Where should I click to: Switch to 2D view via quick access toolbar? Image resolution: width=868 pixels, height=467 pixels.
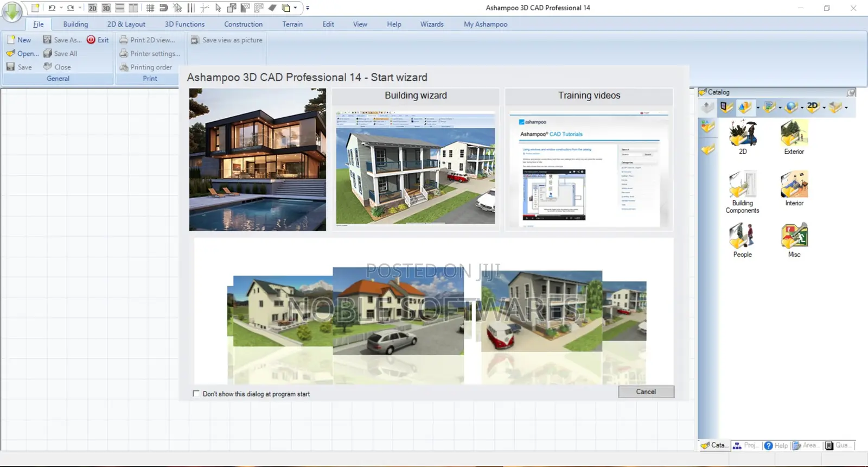tap(92, 8)
